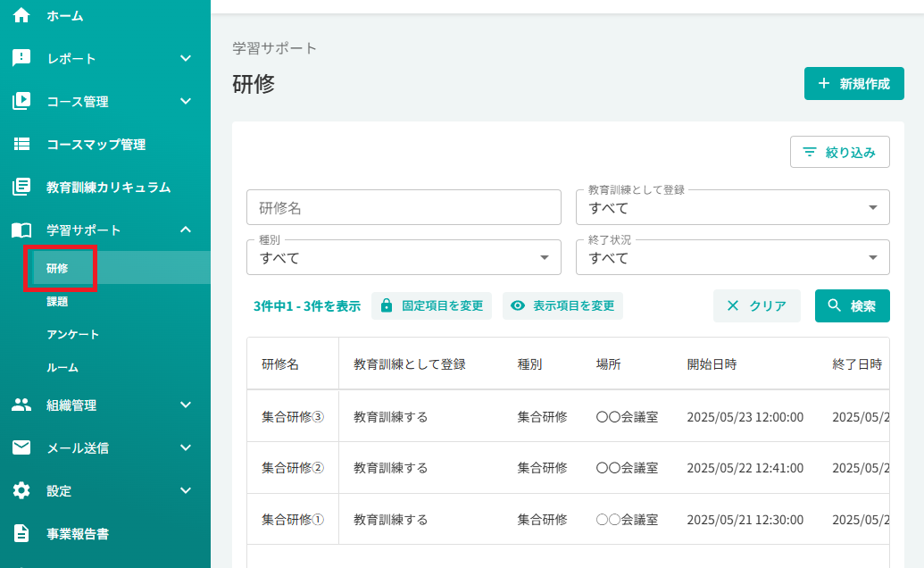The width and height of the screenshot is (924, 568).
Task: Select 課題 in the sidebar submenu
Action: [x=57, y=301]
